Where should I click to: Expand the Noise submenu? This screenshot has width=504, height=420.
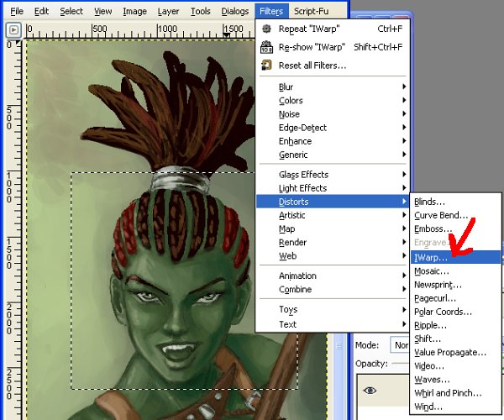(333, 113)
